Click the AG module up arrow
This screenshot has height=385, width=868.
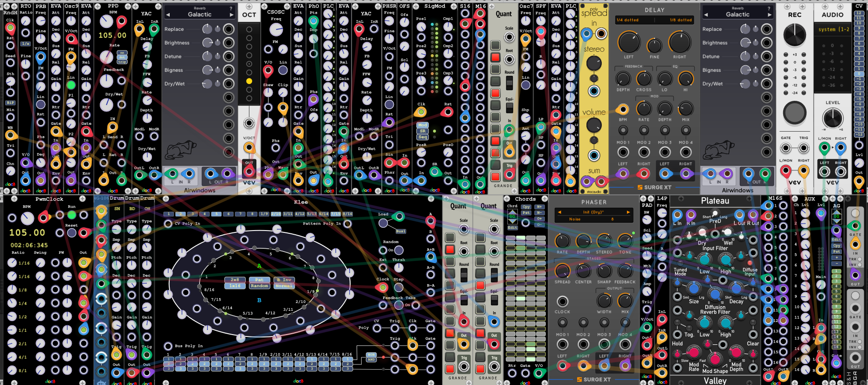tap(837, 212)
